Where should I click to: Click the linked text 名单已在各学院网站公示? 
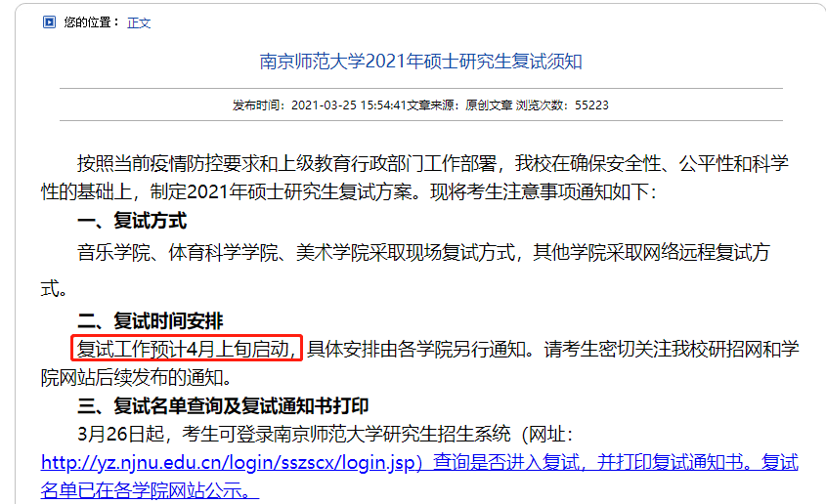pyautogui.click(x=149, y=488)
